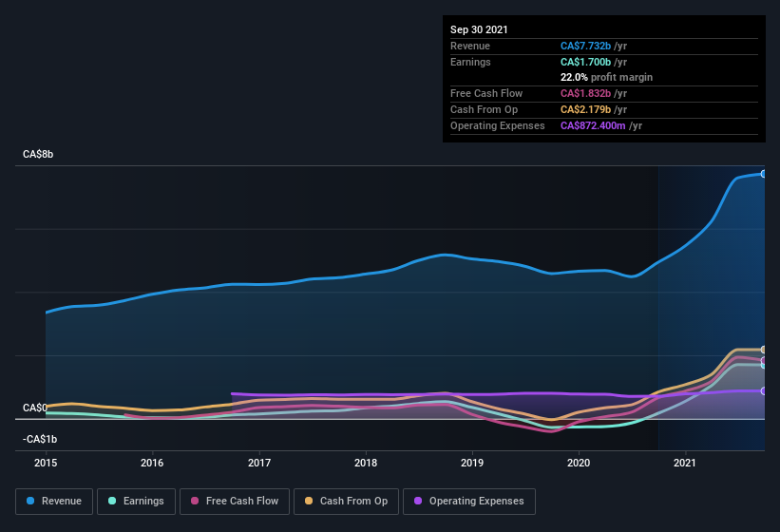Click the -CA$1b y-axis label
The image size is (780, 532).
pyautogui.click(x=40, y=439)
